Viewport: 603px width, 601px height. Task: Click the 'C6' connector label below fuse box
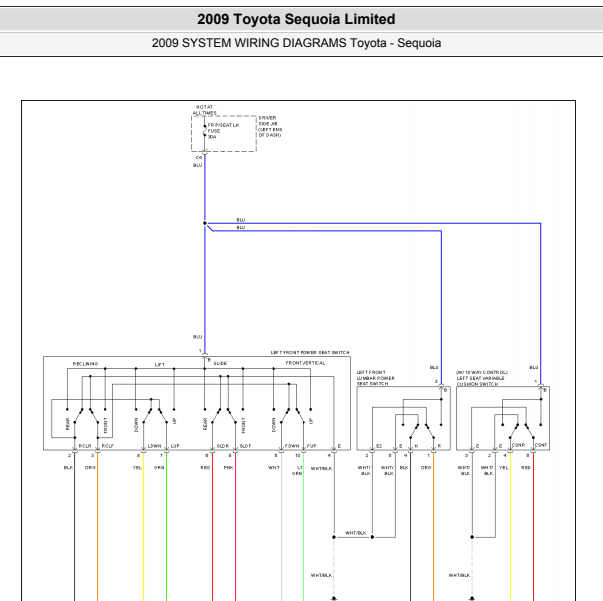pos(199,158)
